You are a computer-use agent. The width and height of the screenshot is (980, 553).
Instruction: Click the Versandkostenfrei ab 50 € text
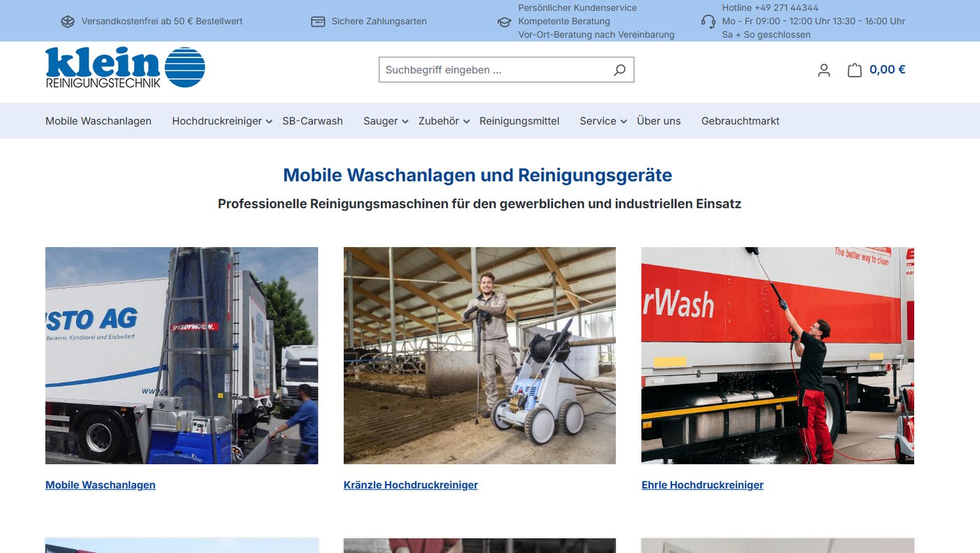pos(162,22)
